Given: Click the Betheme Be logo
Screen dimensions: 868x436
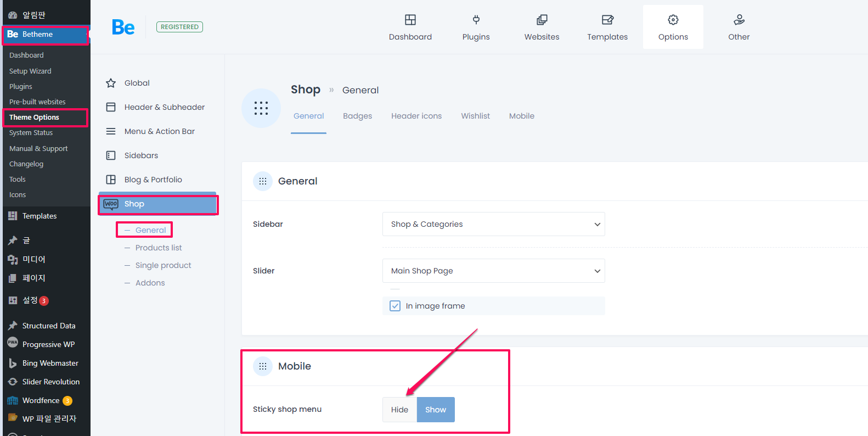Looking at the screenshot, I should coord(123,27).
